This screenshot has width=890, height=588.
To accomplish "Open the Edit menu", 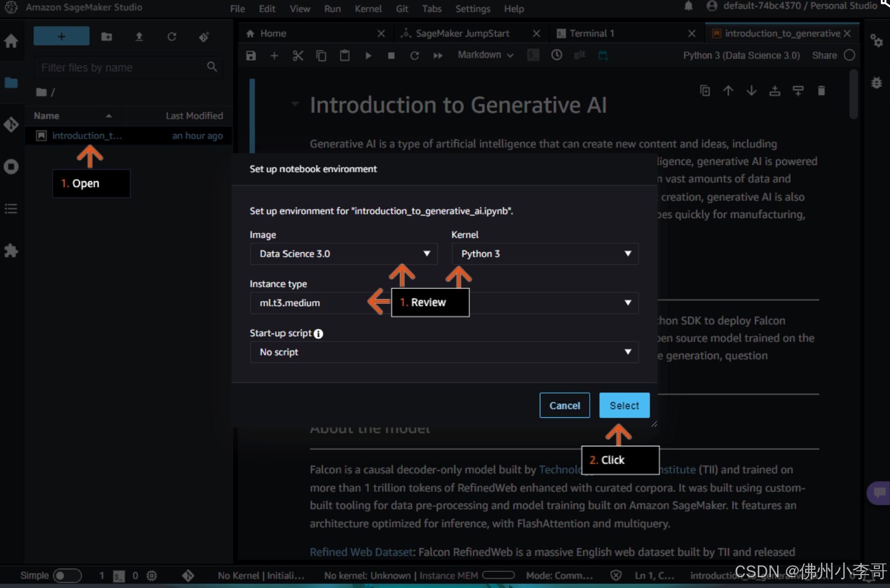I will click(x=267, y=9).
